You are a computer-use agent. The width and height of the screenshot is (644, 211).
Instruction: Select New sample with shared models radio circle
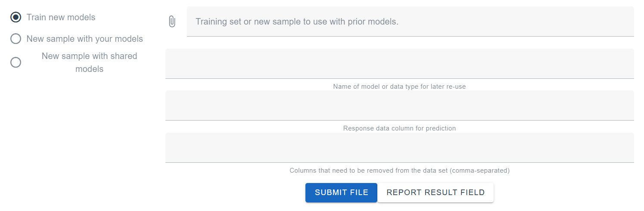click(x=16, y=62)
